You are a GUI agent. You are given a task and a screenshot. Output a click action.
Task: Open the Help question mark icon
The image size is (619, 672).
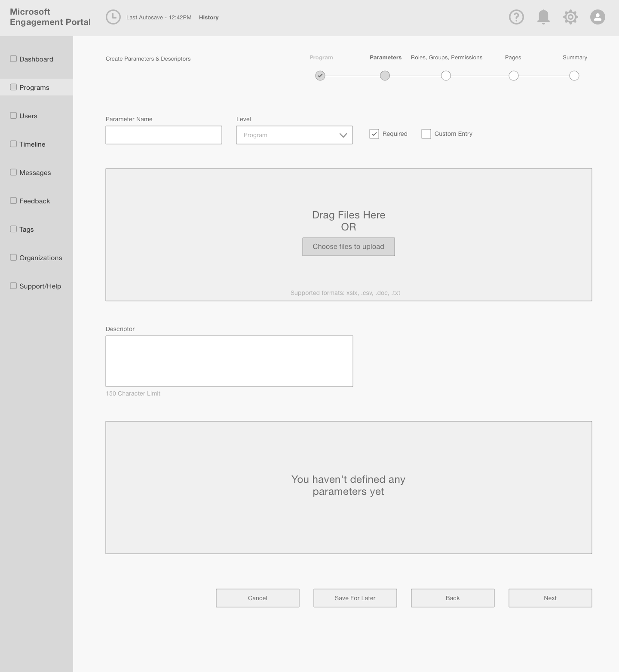point(516,17)
